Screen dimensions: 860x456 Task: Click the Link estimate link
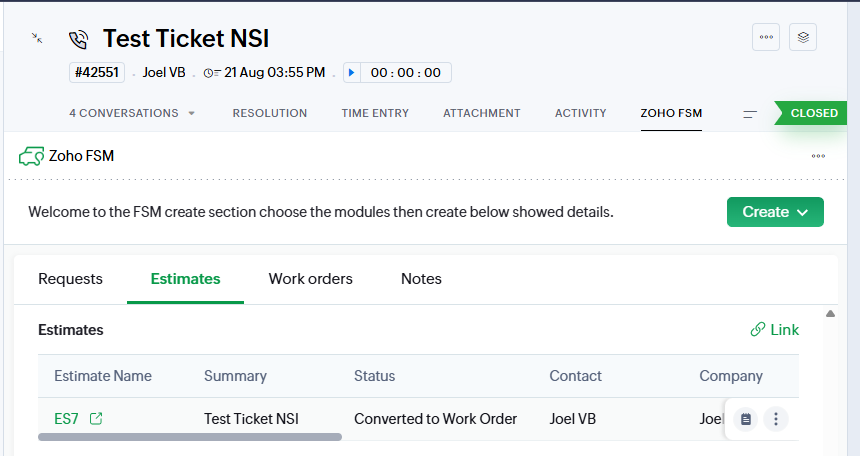pos(774,330)
